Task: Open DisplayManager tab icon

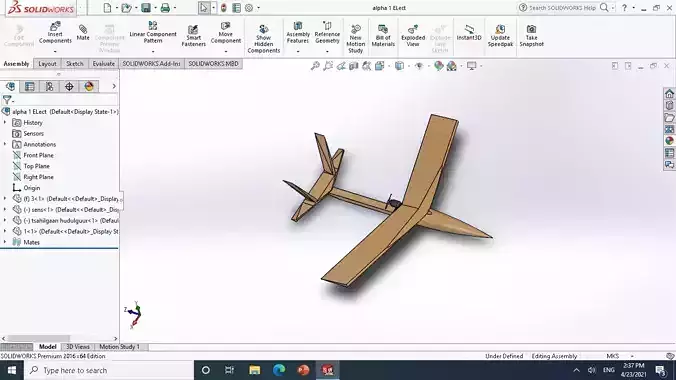Action: tap(89, 86)
